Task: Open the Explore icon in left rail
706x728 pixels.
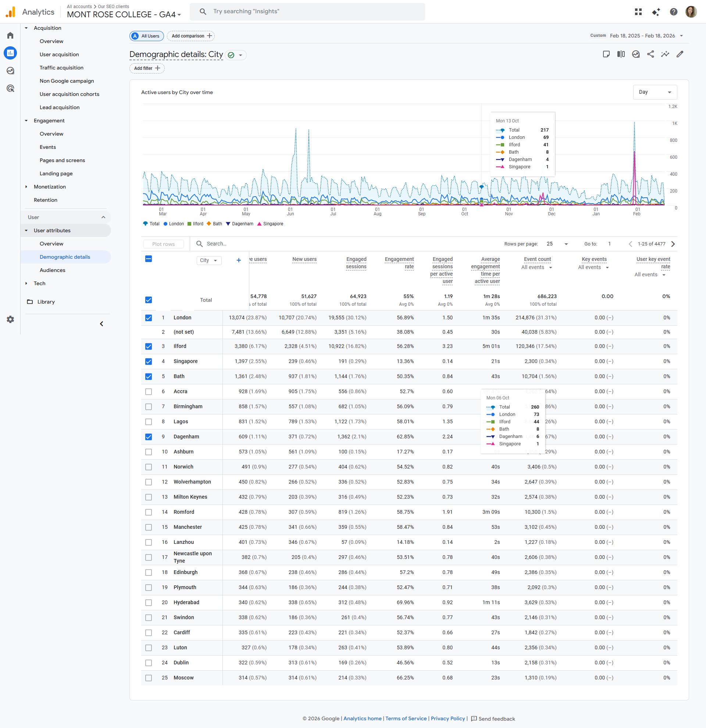Action: (10, 71)
